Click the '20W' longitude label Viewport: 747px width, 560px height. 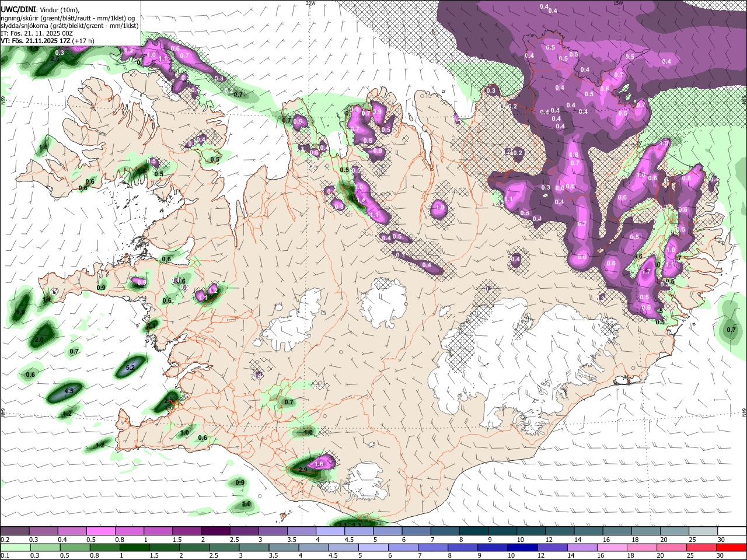pyautogui.click(x=310, y=3)
